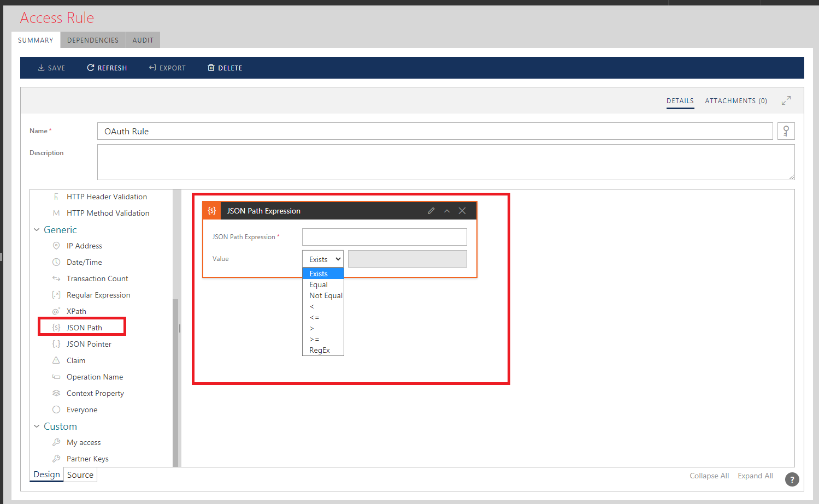This screenshot has width=819, height=504.
Task: Click the Delete button in toolbar
Action: [x=225, y=68]
